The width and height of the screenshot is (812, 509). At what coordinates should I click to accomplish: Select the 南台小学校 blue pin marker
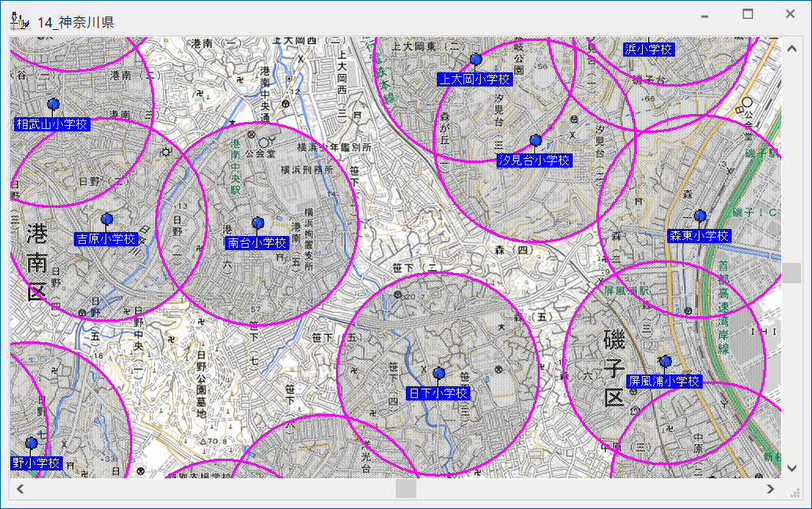[x=258, y=223]
